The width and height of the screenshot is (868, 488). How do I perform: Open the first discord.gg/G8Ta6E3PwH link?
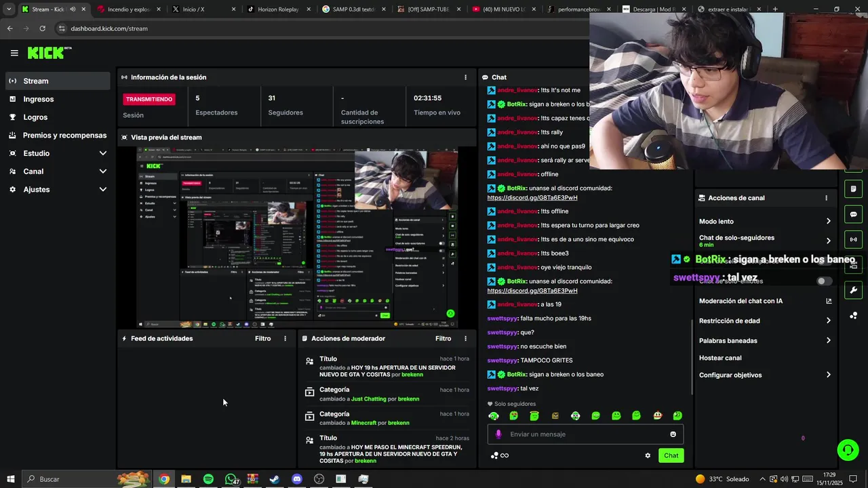(532, 198)
